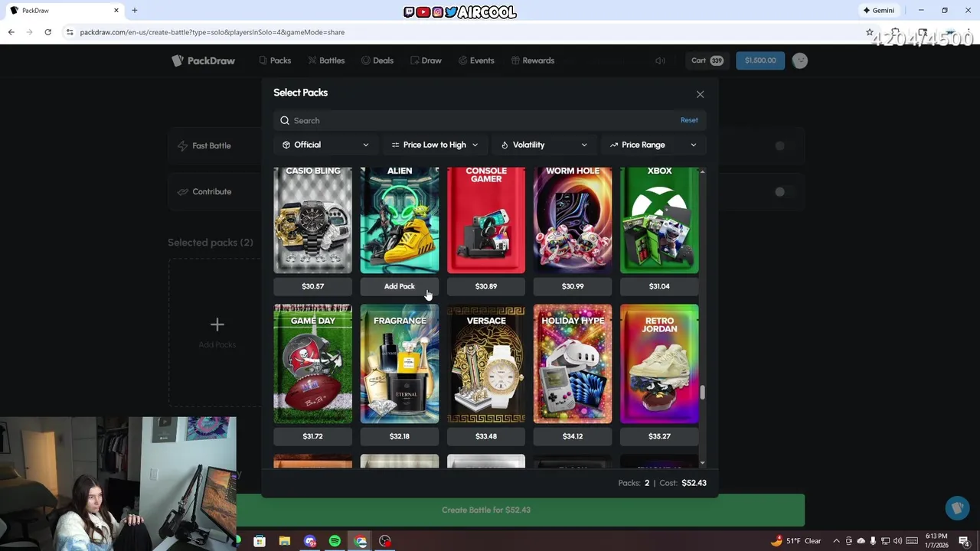The width and height of the screenshot is (980, 551).
Task: Open OBS Studio from the taskbar
Action: 385,541
